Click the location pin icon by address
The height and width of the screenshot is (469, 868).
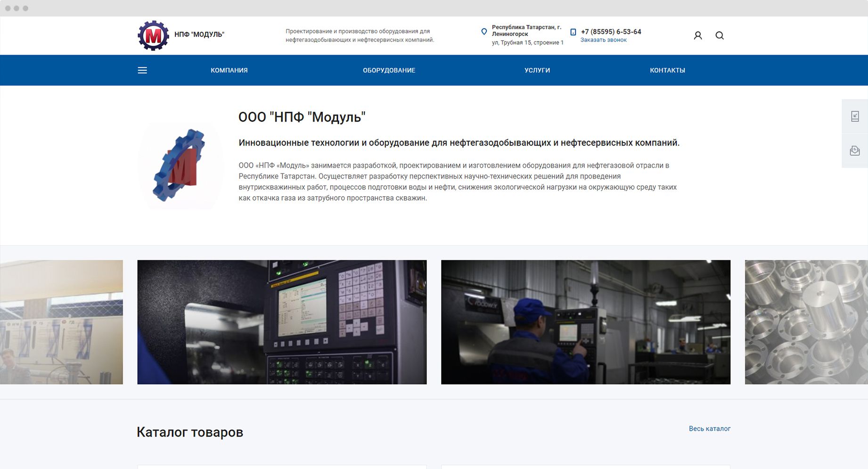pos(484,32)
